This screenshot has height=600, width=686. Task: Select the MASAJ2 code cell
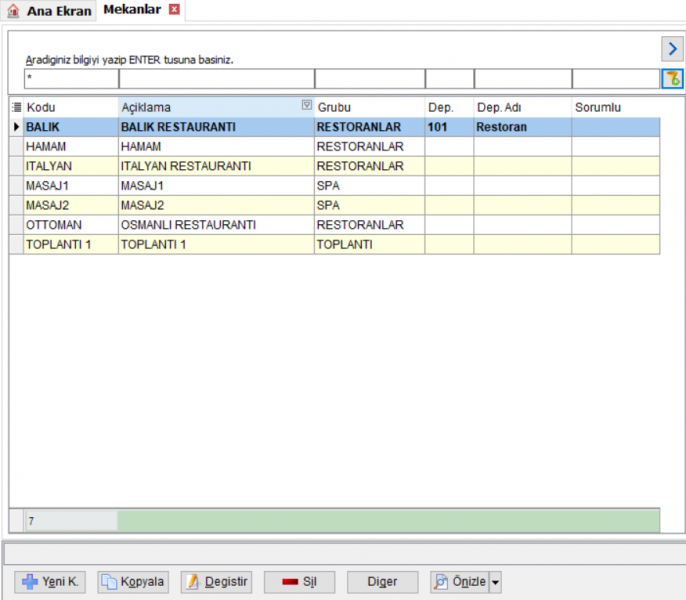(x=71, y=205)
